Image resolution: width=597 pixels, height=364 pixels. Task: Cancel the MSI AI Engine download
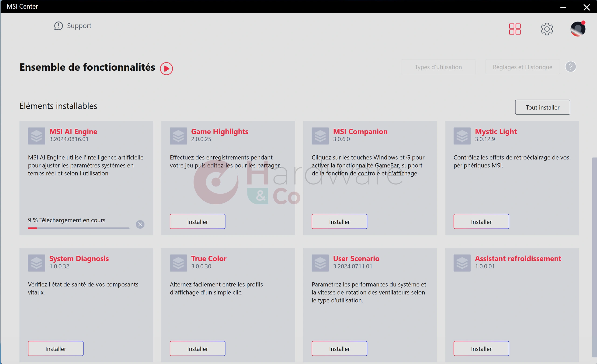pos(141,224)
